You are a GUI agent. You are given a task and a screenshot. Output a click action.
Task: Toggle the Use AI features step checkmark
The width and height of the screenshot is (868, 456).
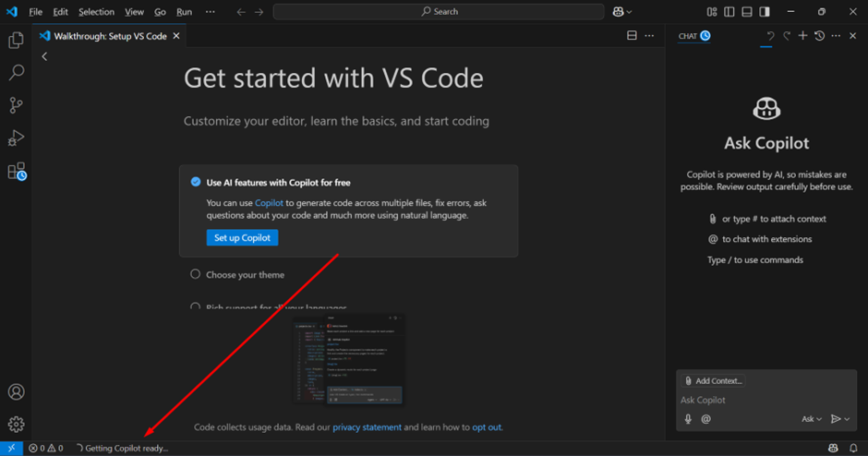click(196, 182)
